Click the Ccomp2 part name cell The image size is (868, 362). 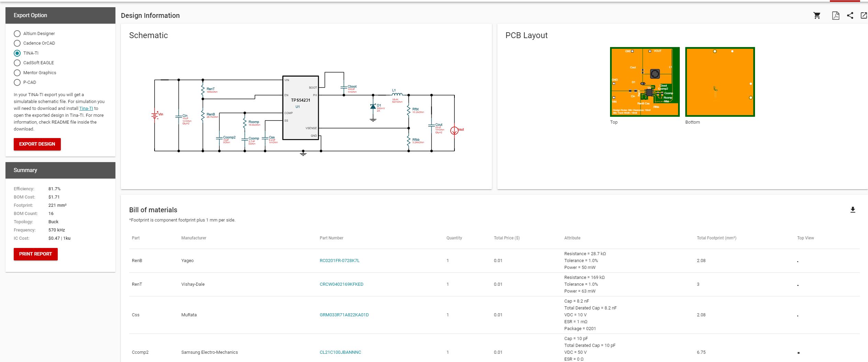[x=140, y=352]
